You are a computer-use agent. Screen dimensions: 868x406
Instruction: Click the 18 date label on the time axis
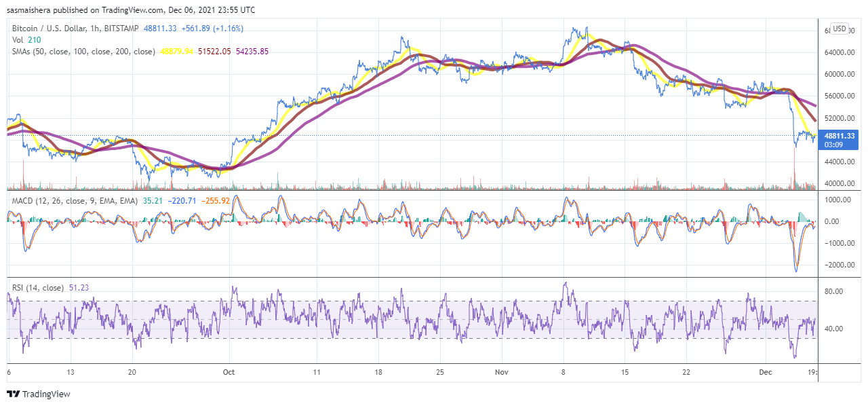tap(378, 372)
